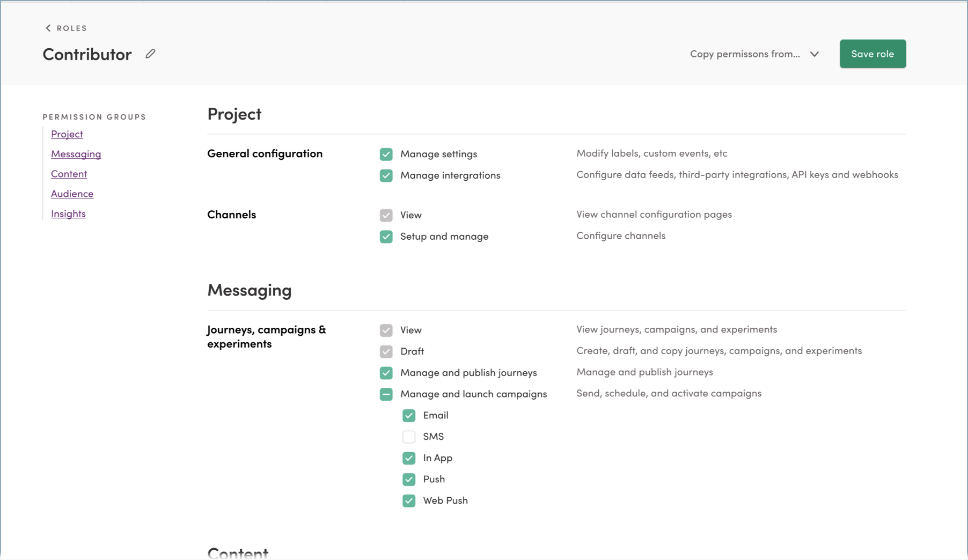Uncheck Manage and publish journeys

(386, 373)
